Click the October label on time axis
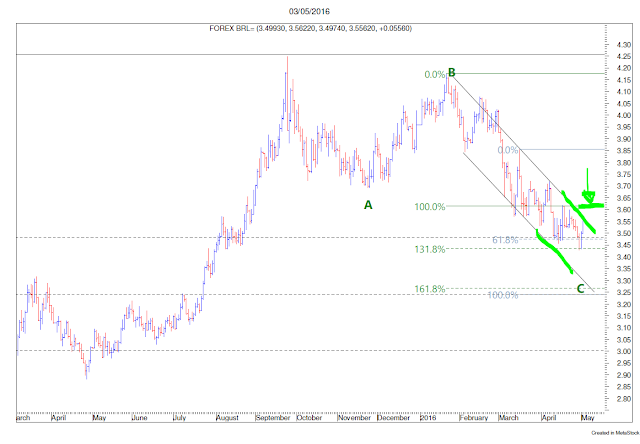Image resolution: width=640 pixels, height=444 pixels. [x=309, y=418]
